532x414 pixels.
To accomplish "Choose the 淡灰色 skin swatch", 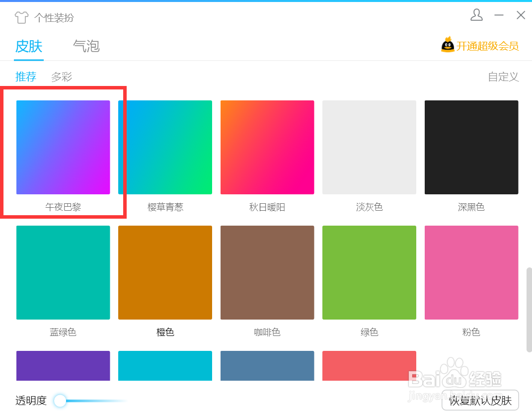I will click(x=369, y=147).
